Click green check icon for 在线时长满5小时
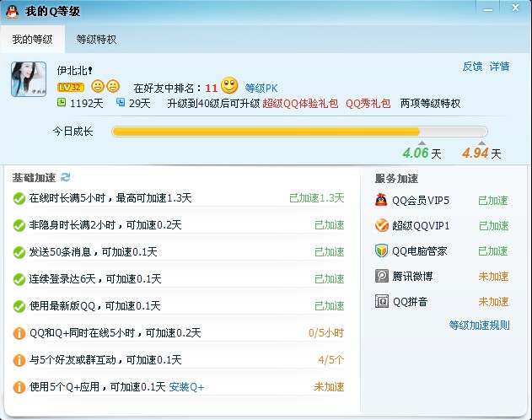 19,198
